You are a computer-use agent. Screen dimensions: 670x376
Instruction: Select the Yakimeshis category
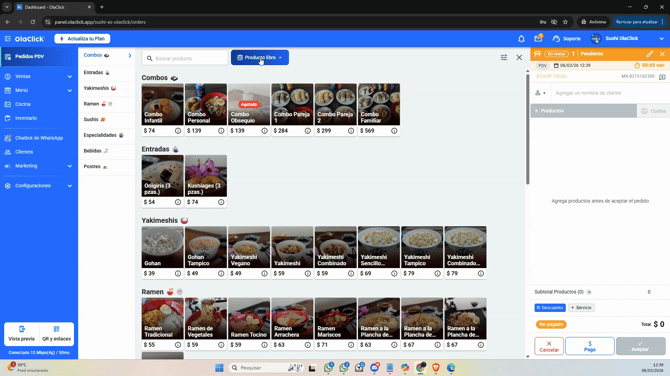pos(107,88)
